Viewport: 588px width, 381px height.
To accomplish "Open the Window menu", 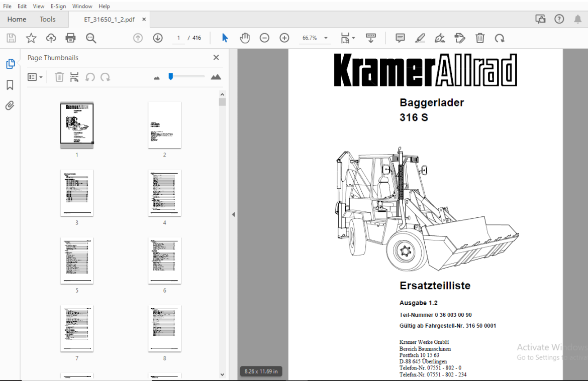I will tap(82, 6).
